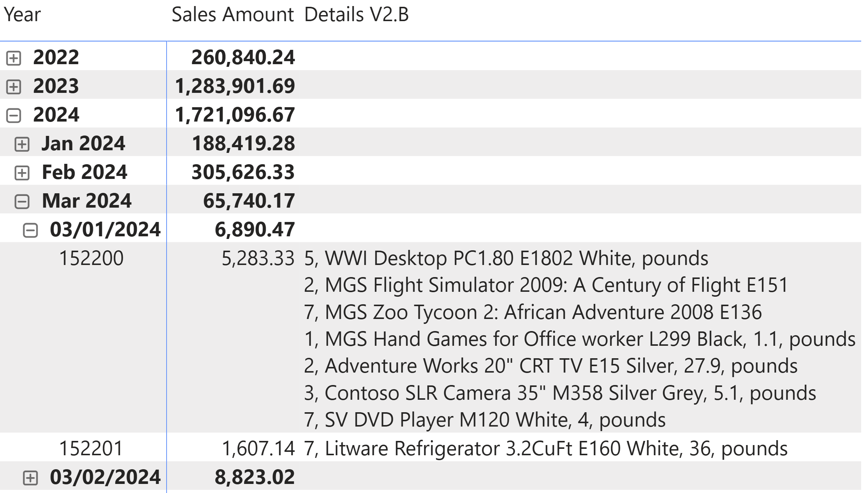Click the 2023 total 1,283,901.69
This screenshot has height=493, width=868.
(235, 86)
